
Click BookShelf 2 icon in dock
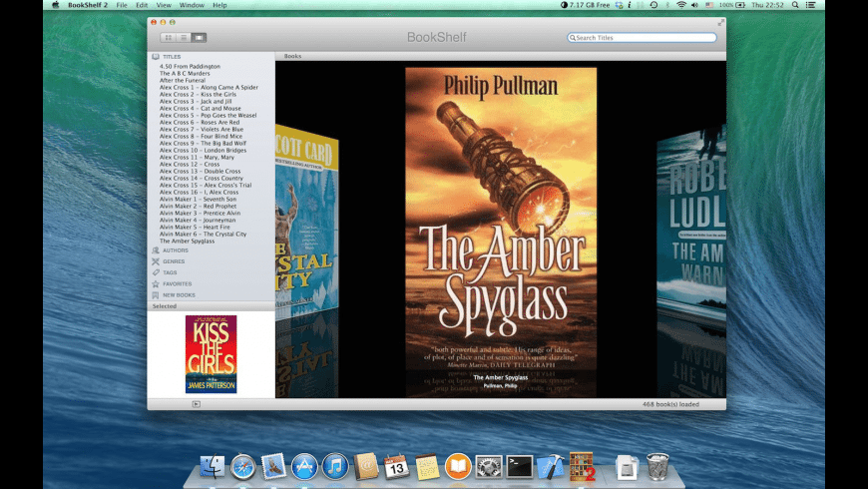(582, 466)
